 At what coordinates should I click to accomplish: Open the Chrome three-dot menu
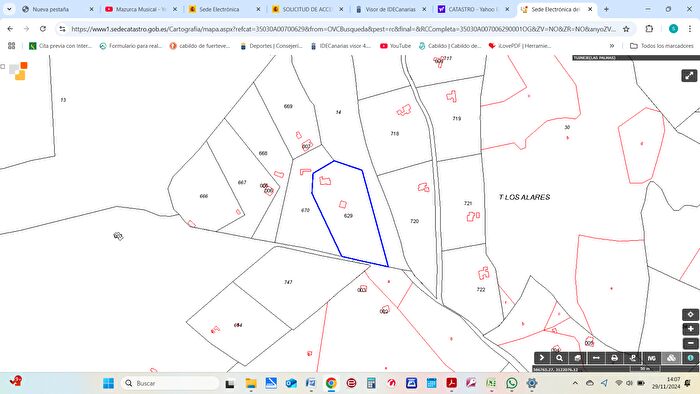pyautogui.click(x=690, y=29)
